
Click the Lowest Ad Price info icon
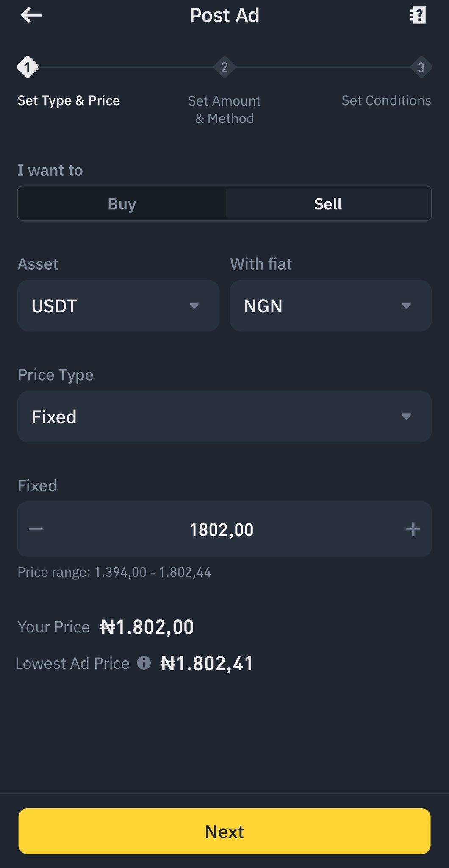[x=144, y=663]
